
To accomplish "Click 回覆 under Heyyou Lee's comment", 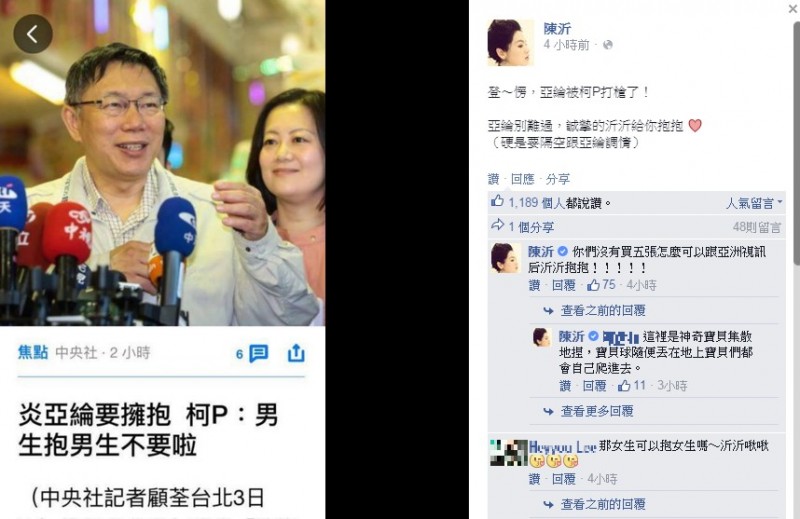I will coord(564,479).
